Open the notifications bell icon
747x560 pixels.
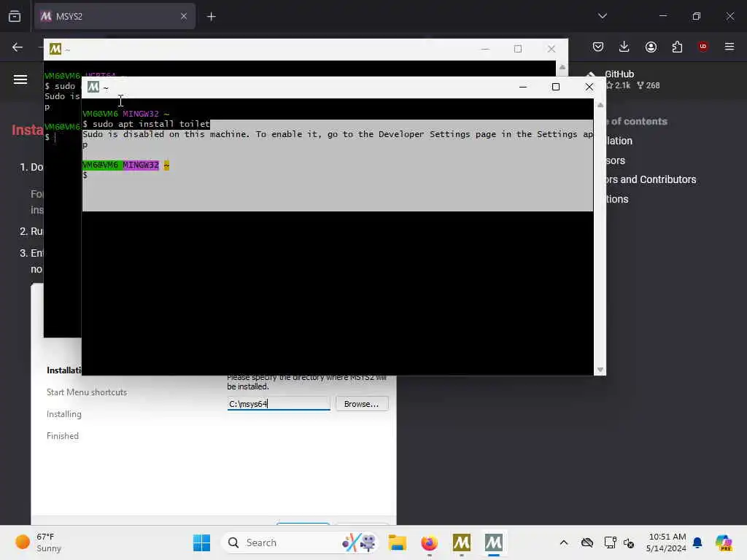coord(697,542)
